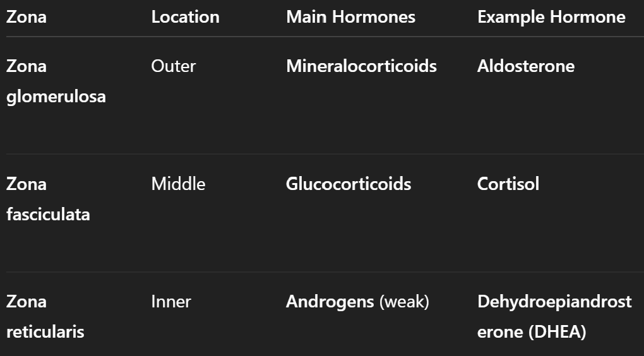The width and height of the screenshot is (644, 356).
Task: Click the Main Hormones column header
Action: pyautogui.click(x=350, y=17)
